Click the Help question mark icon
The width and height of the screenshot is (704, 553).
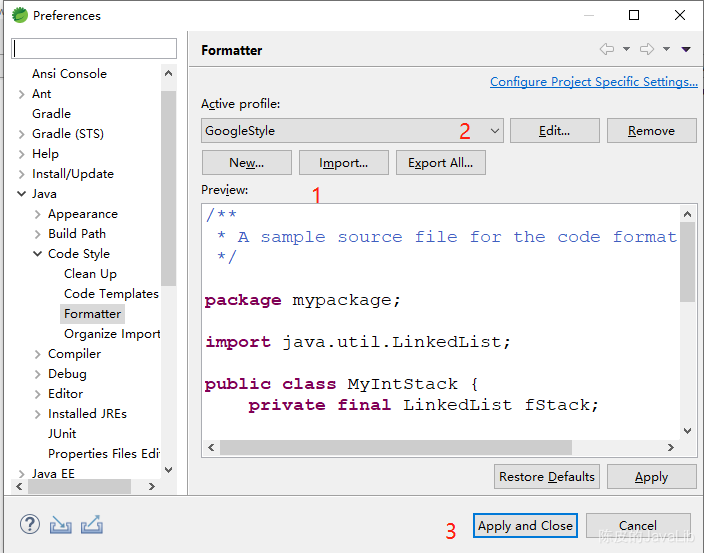click(x=30, y=524)
